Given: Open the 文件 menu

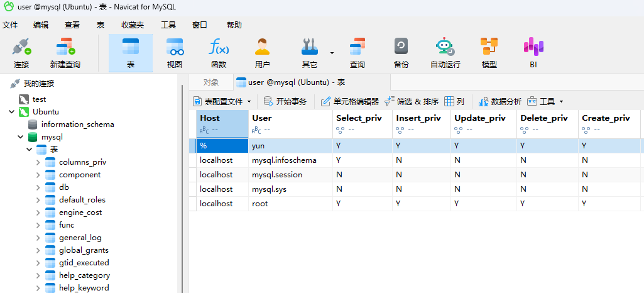Looking at the screenshot, I should point(10,25).
